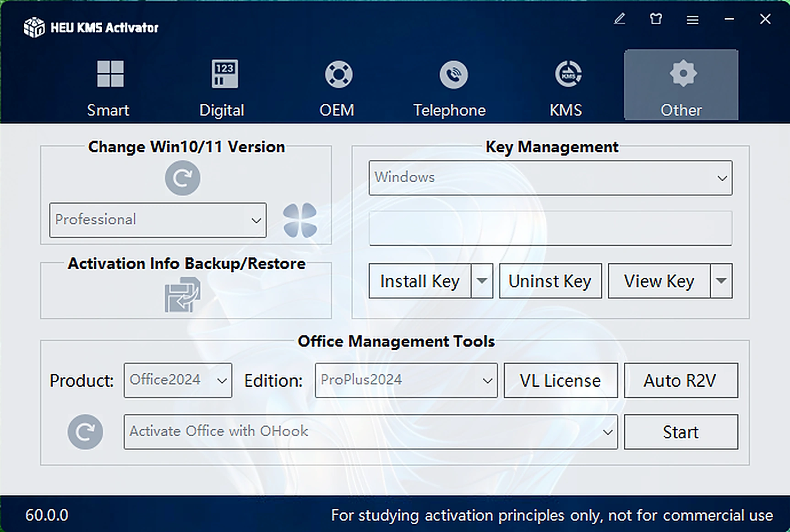The width and height of the screenshot is (790, 532).
Task: Click the Uninst Key button
Action: [x=550, y=281]
